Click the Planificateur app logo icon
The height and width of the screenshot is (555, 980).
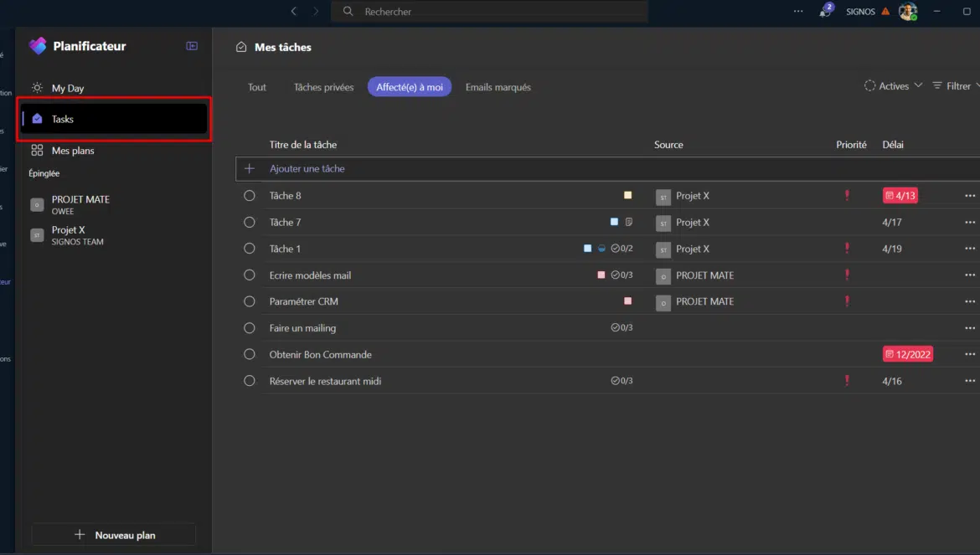[38, 46]
